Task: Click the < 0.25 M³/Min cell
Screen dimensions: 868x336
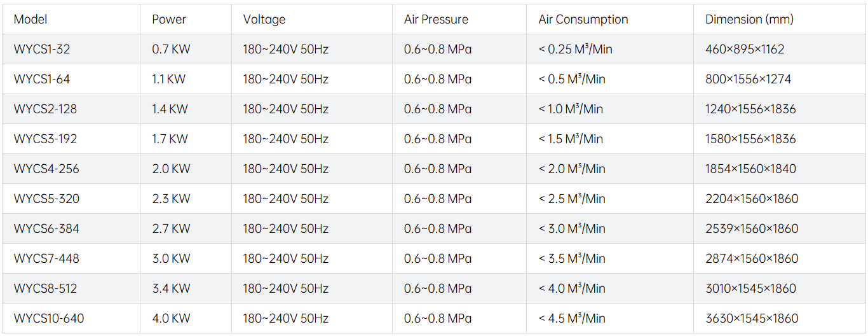Action: [x=576, y=49]
